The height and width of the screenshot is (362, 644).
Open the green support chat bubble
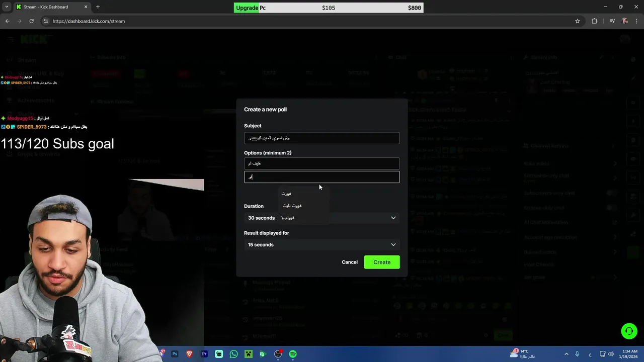coord(629,331)
